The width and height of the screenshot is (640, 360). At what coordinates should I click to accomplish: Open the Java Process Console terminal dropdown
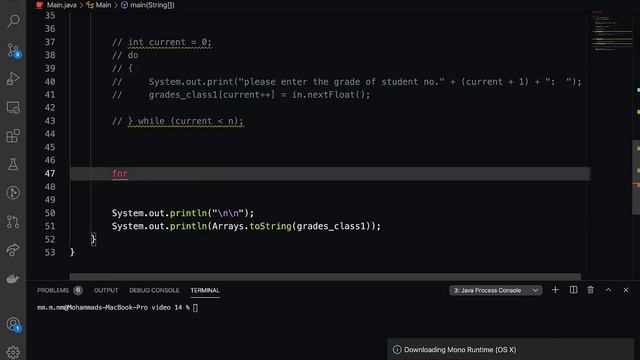496,290
